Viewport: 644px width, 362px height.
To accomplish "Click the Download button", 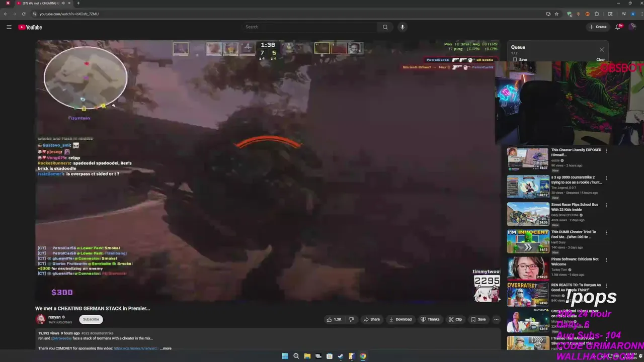I will [400, 319].
